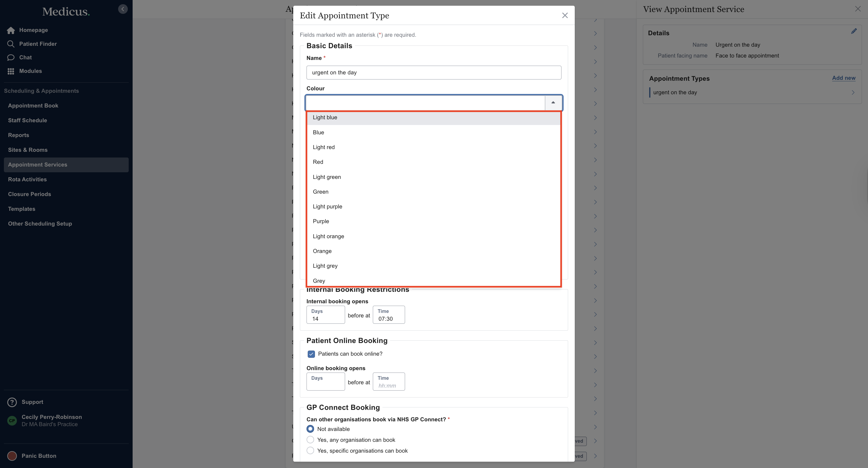Choose Light purple colour option

pyautogui.click(x=433, y=206)
